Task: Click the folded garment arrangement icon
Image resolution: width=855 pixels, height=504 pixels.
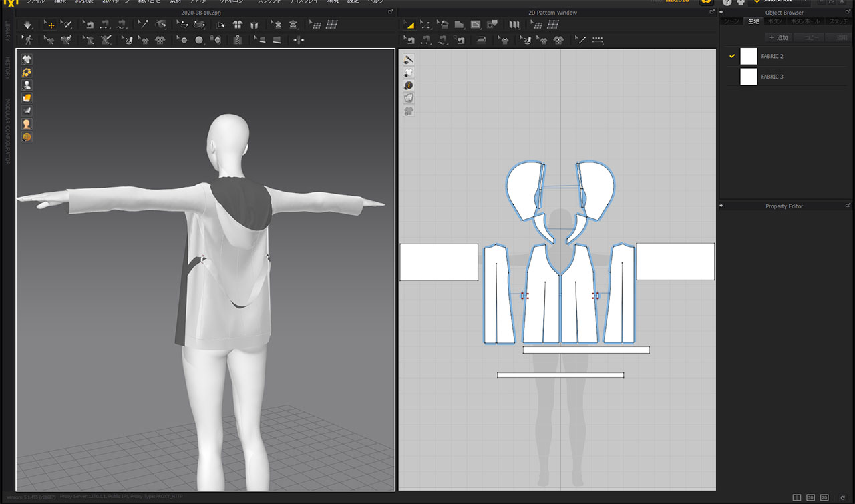Action: click(254, 25)
